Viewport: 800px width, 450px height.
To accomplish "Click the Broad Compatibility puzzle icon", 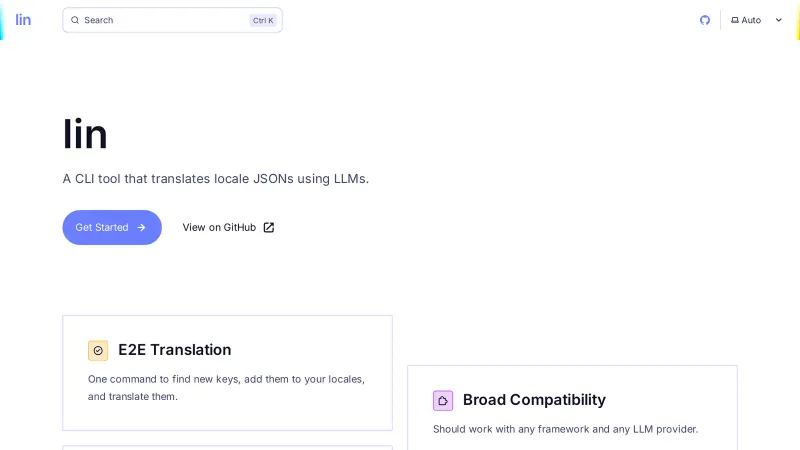I will pyautogui.click(x=443, y=400).
